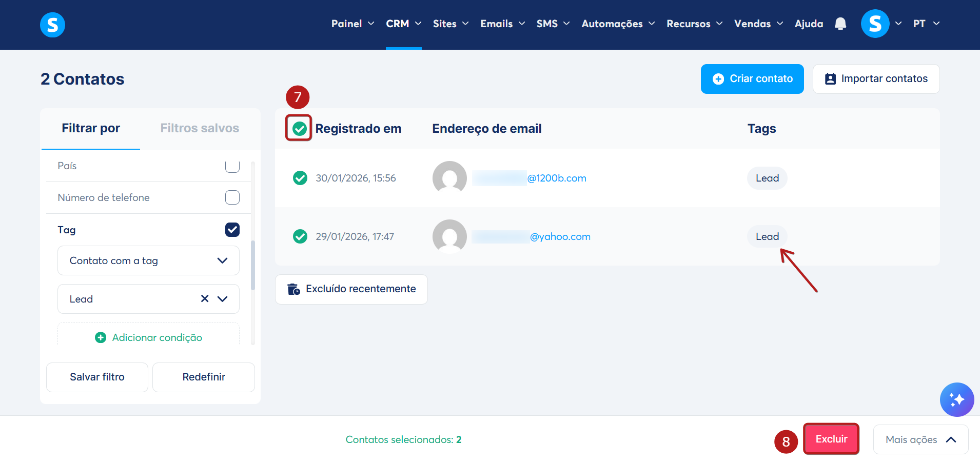Deselect the contact registered 29/01/2026, 17:47
980x463 pixels.
point(300,236)
